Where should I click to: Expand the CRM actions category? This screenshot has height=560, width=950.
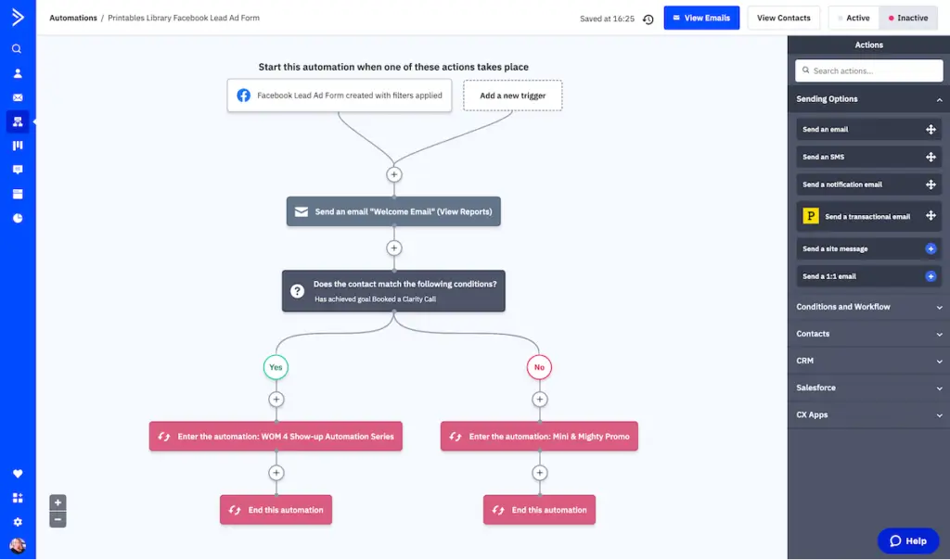[x=868, y=360]
